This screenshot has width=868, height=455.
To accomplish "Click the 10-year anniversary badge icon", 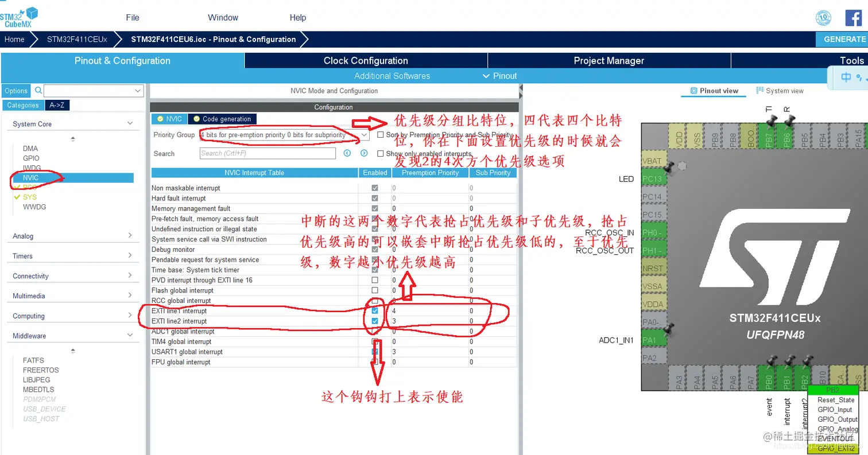I will (823, 18).
